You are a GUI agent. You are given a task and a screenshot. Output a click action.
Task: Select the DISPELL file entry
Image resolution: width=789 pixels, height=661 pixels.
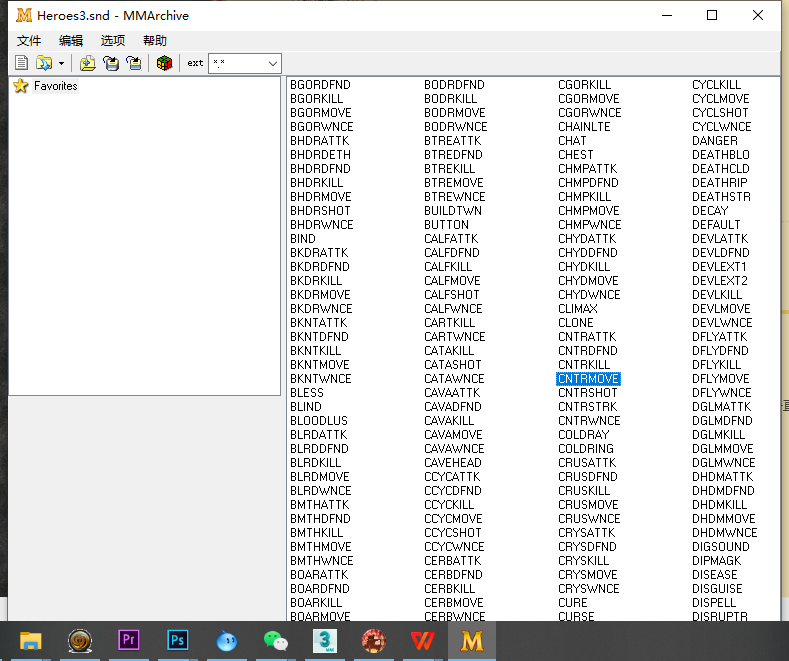[x=714, y=602]
